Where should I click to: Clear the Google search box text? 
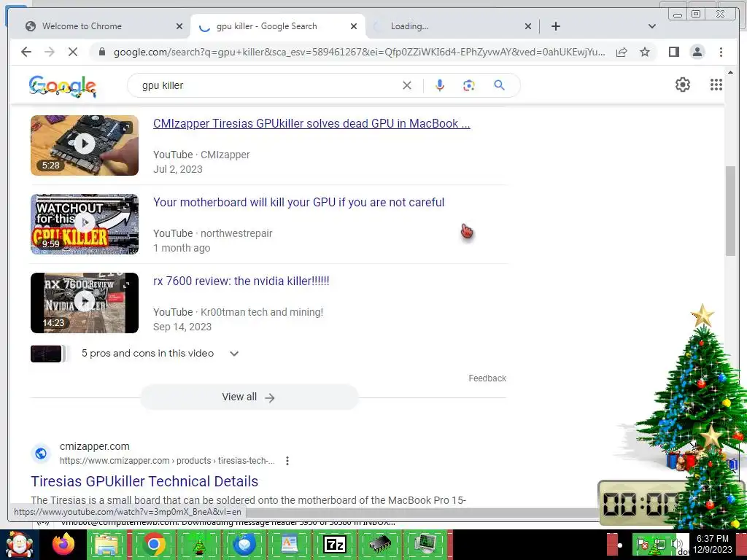(407, 85)
